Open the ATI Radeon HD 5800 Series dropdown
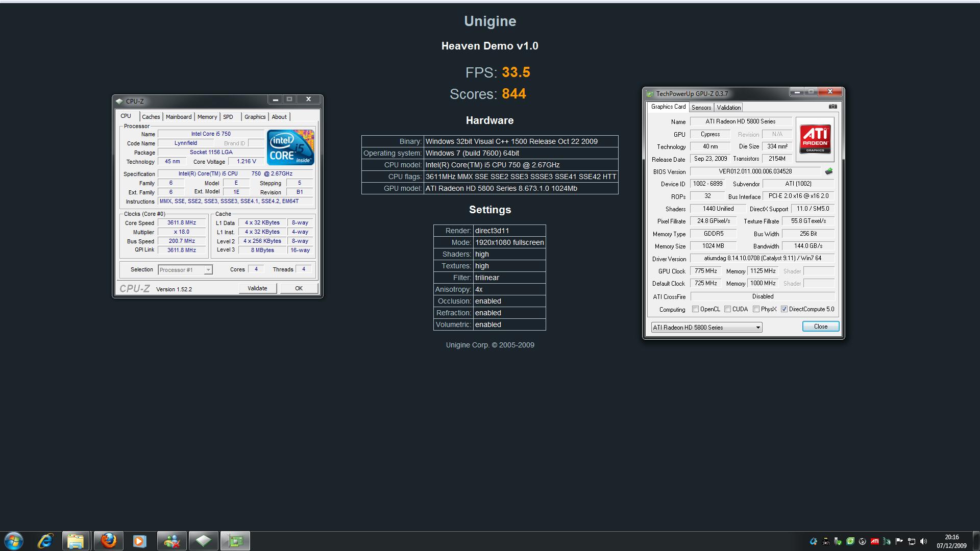The width and height of the screenshot is (980, 551). coord(706,328)
